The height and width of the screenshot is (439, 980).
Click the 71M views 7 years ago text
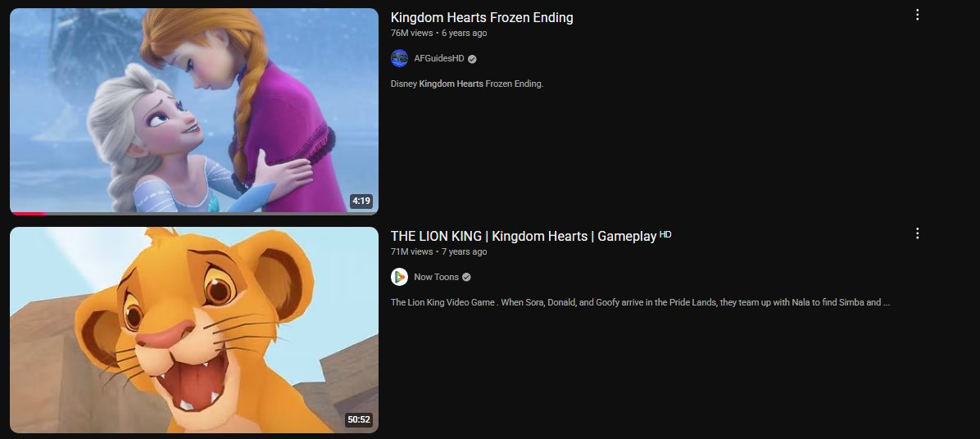pyautogui.click(x=438, y=251)
